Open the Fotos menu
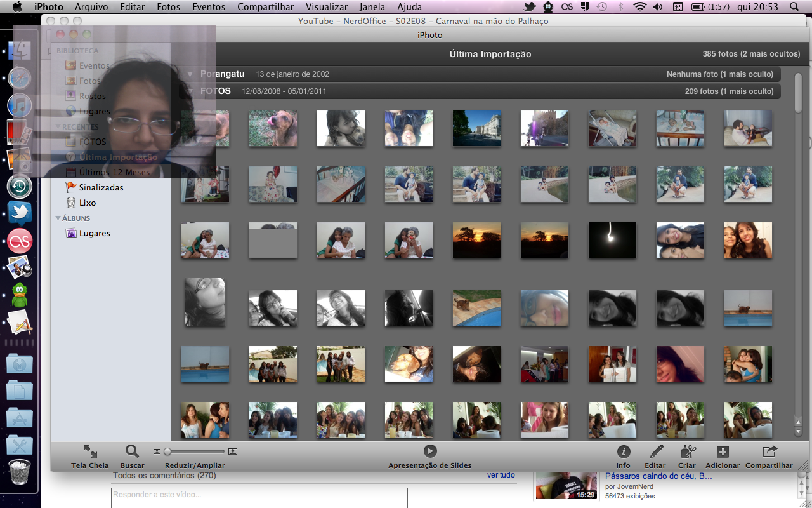This screenshot has width=812, height=508. click(168, 7)
